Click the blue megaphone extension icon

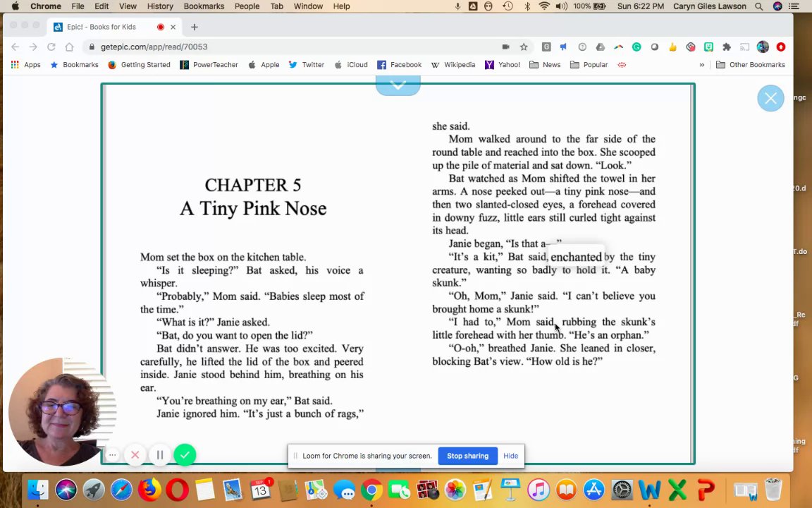pos(563,47)
